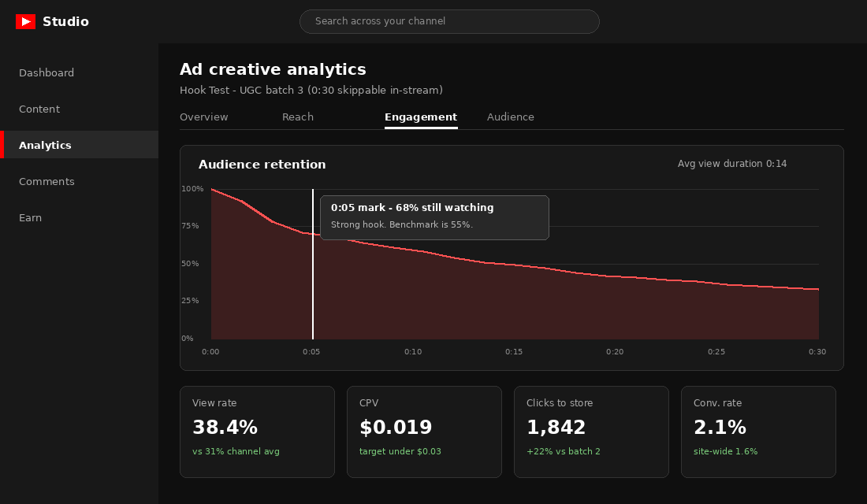Select the Engagement tab
The width and height of the screenshot is (867, 504).
pos(421,117)
